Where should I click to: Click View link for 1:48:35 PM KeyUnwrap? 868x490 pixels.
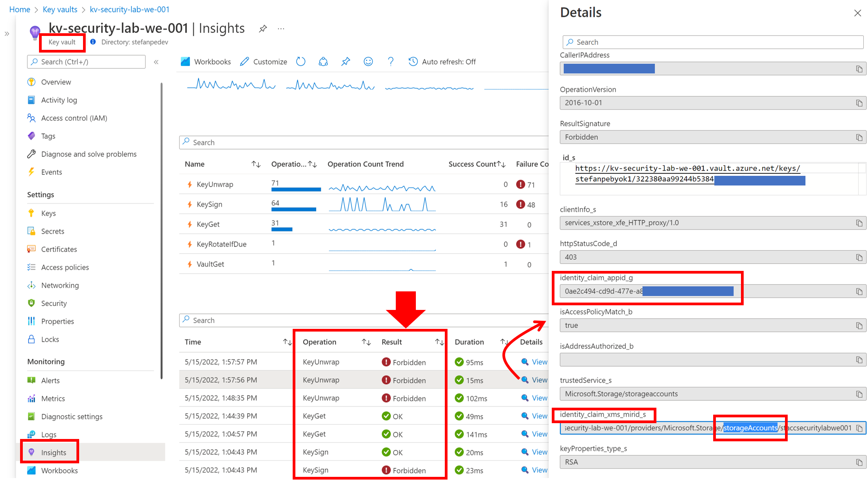(x=539, y=398)
